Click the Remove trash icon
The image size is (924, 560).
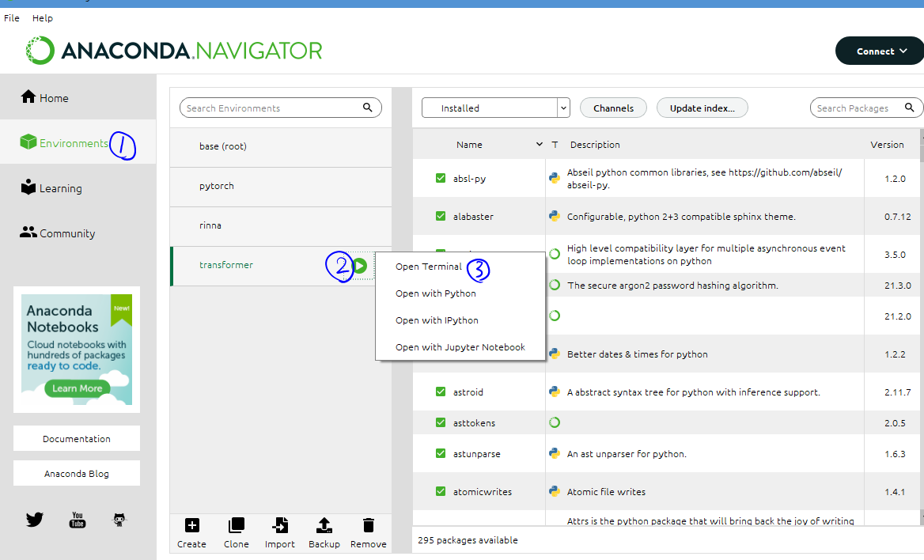tap(369, 525)
